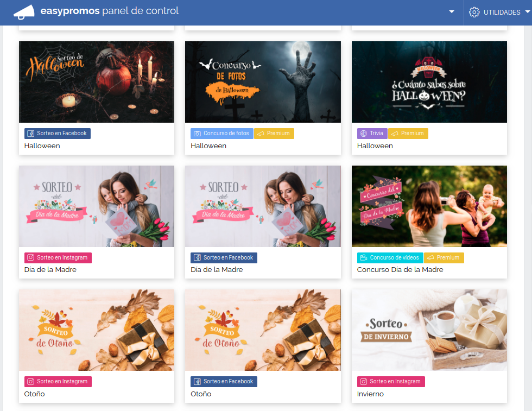Click globe icon on Trivia tag

point(364,134)
